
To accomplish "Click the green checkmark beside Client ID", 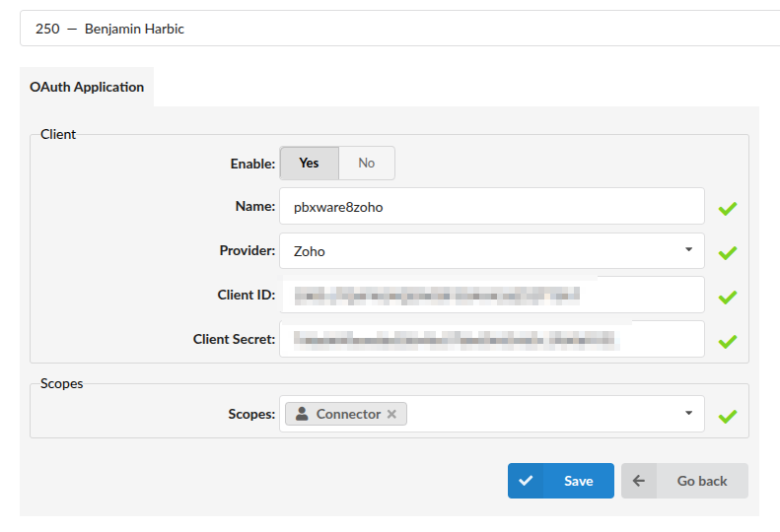I will coord(728,298).
